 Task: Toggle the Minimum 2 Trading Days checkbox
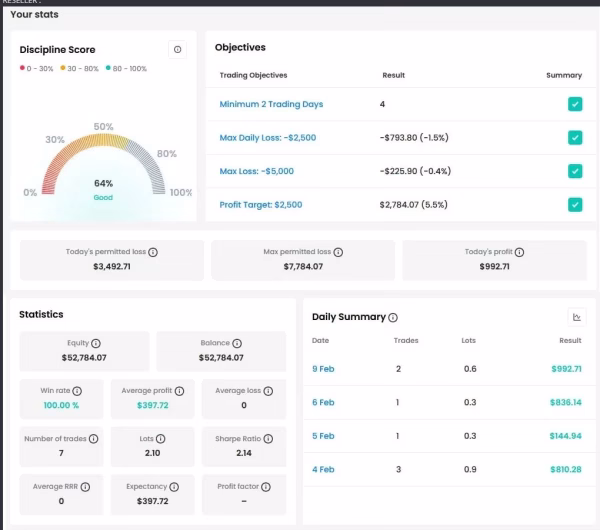click(x=575, y=104)
